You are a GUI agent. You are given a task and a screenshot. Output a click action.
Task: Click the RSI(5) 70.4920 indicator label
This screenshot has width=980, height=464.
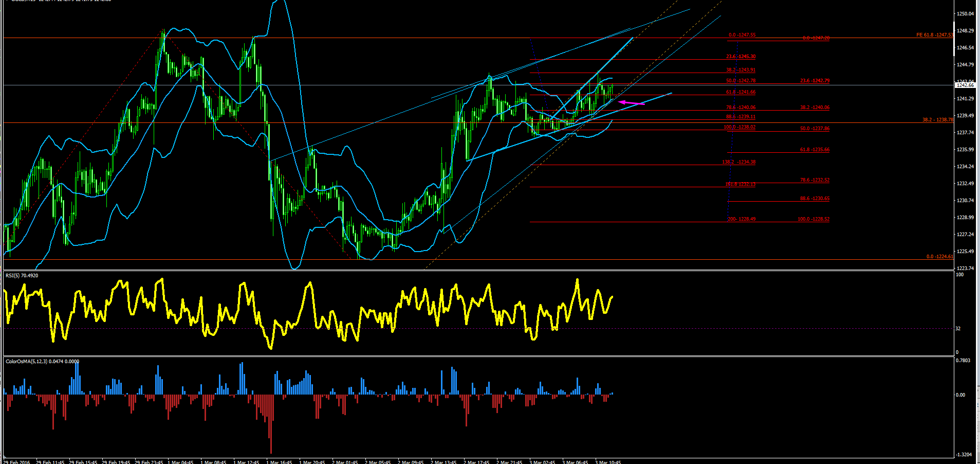[x=22, y=276]
